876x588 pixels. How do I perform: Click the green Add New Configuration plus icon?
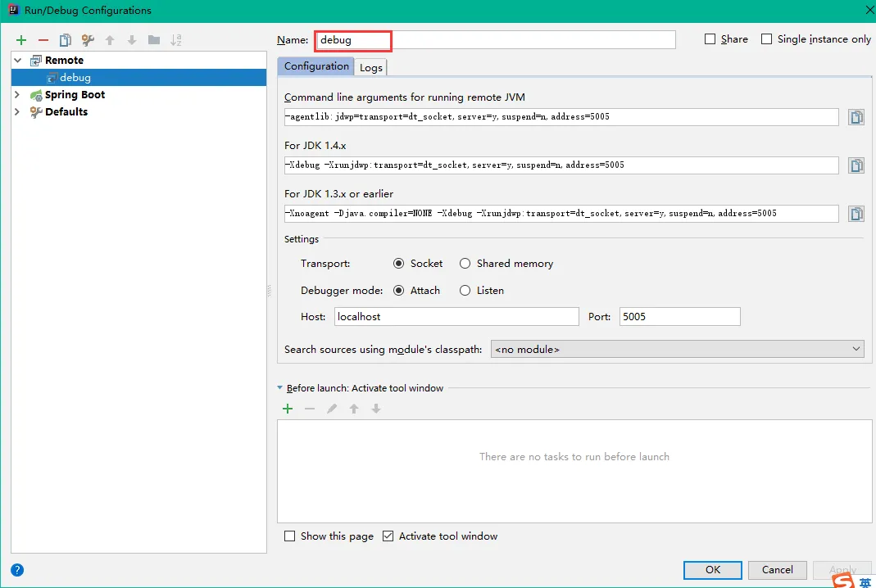pos(21,40)
